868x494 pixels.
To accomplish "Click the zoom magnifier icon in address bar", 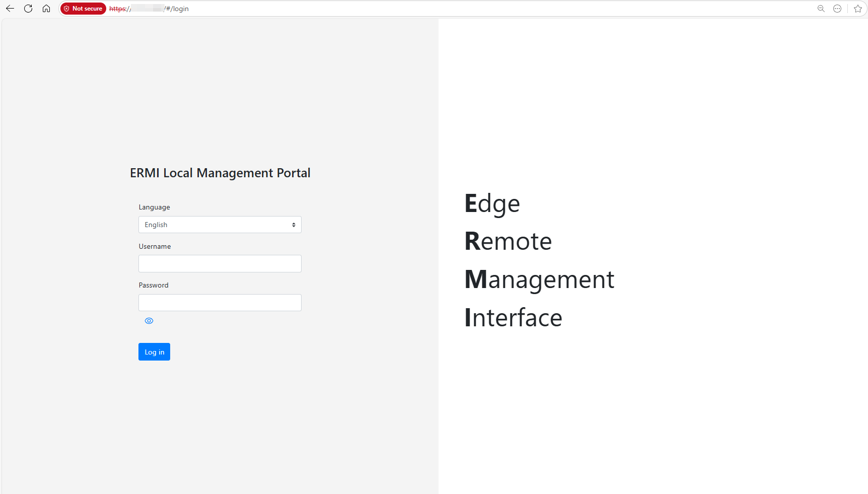I will coord(821,9).
